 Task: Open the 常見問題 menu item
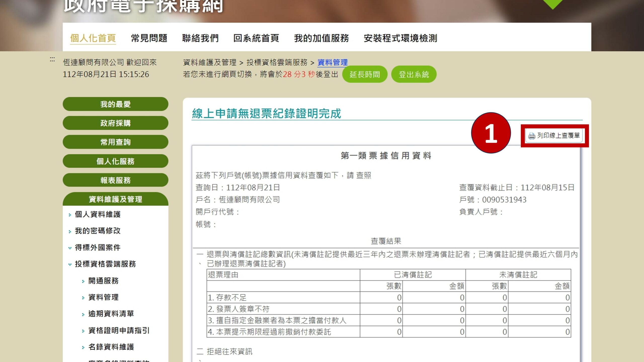(149, 38)
